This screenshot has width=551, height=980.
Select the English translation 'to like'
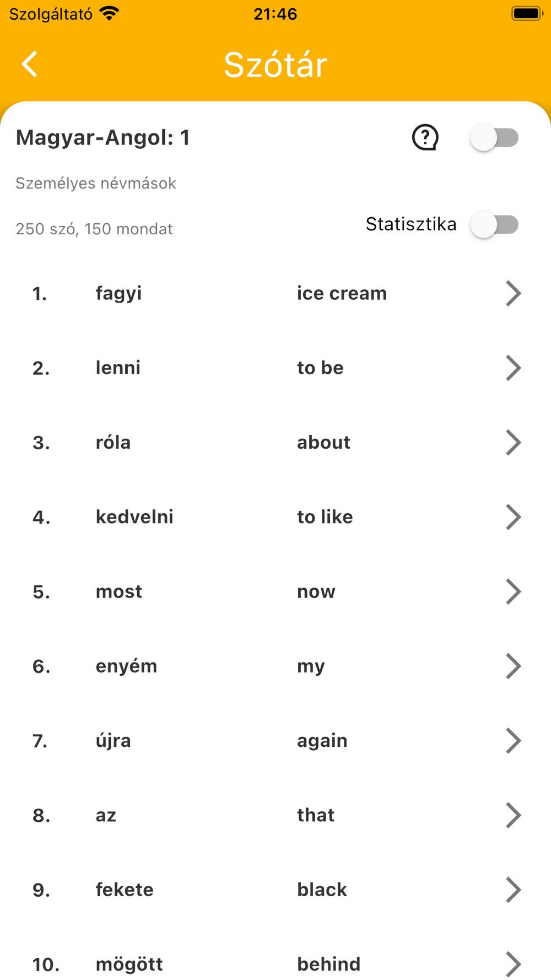(x=325, y=517)
